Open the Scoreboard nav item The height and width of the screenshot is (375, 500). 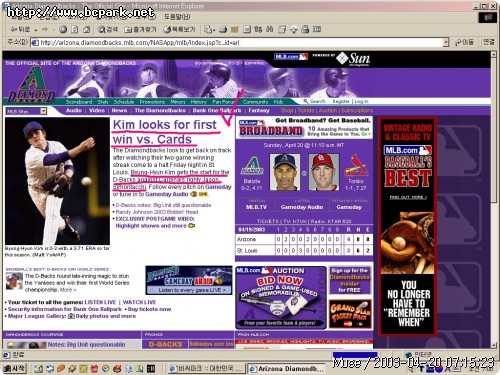pyautogui.click(x=79, y=102)
